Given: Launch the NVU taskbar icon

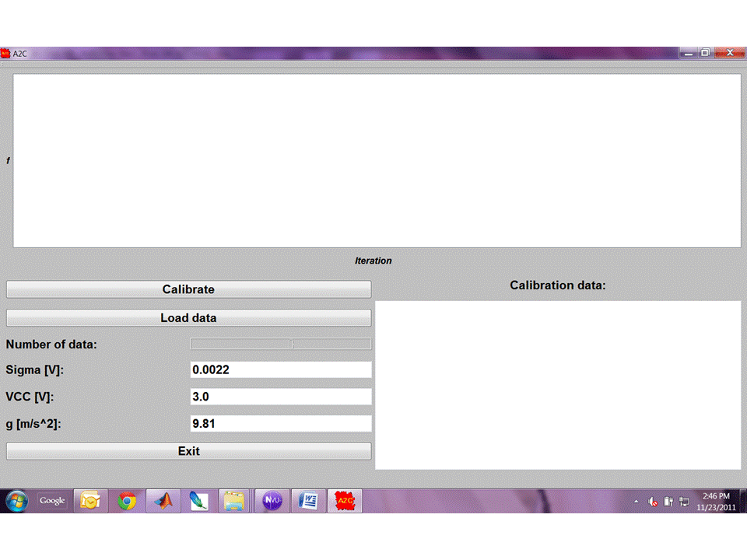Looking at the screenshot, I should pos(272,501).
